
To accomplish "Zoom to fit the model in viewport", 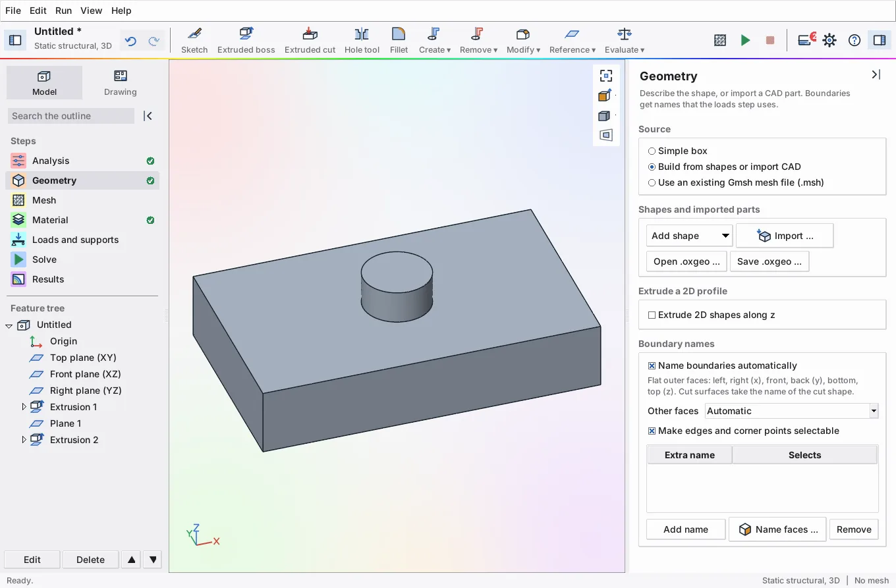I will pos(605,76).
